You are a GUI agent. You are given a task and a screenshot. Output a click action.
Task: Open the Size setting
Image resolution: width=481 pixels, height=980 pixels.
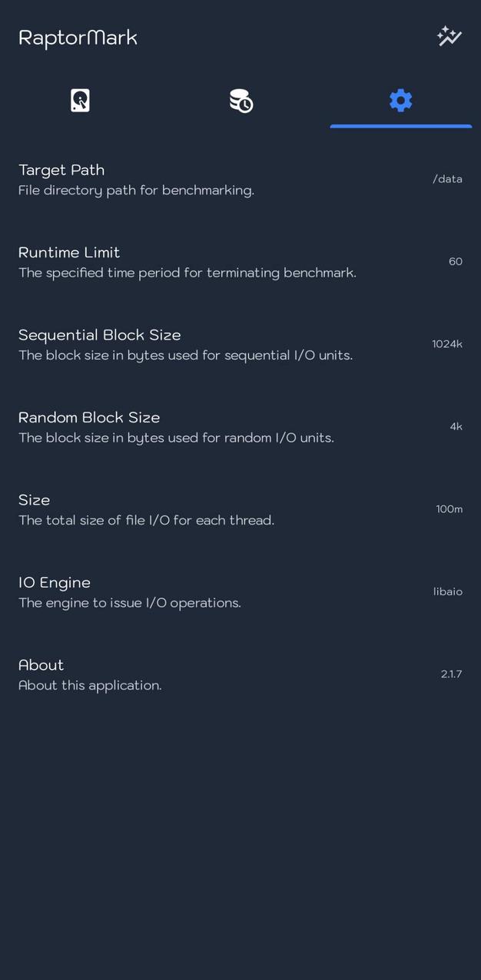tap(35, 500)
